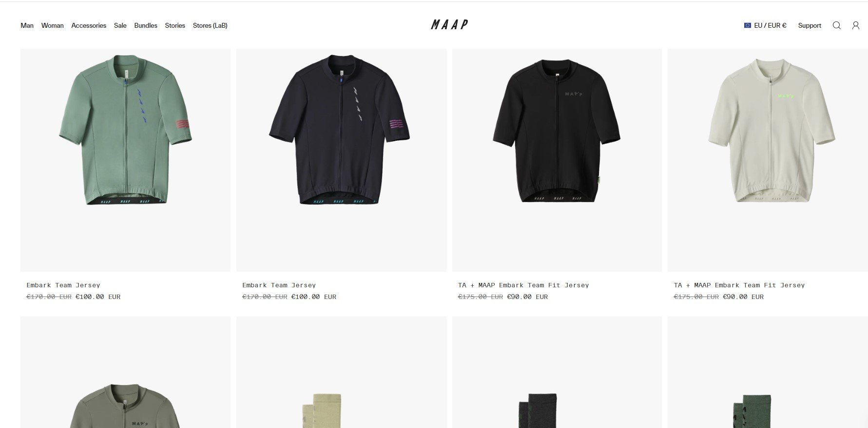Click black TA + MAAP Embark Team Fit Jersey title
Image resolution: width=868 pixels, height=428 pixels.
(x=523, y=285)
